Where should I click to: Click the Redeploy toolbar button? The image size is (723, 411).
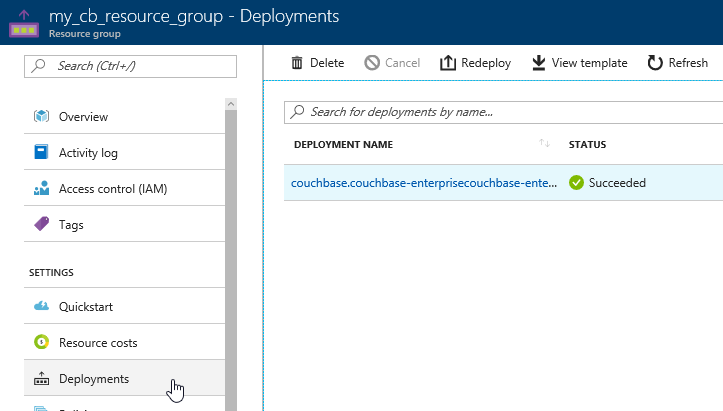pyautogui.click(x=475, y=63)
